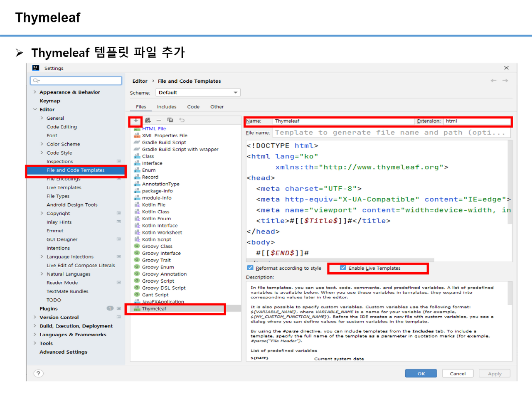Click the forward navigation arrow

tap(505, 81)
